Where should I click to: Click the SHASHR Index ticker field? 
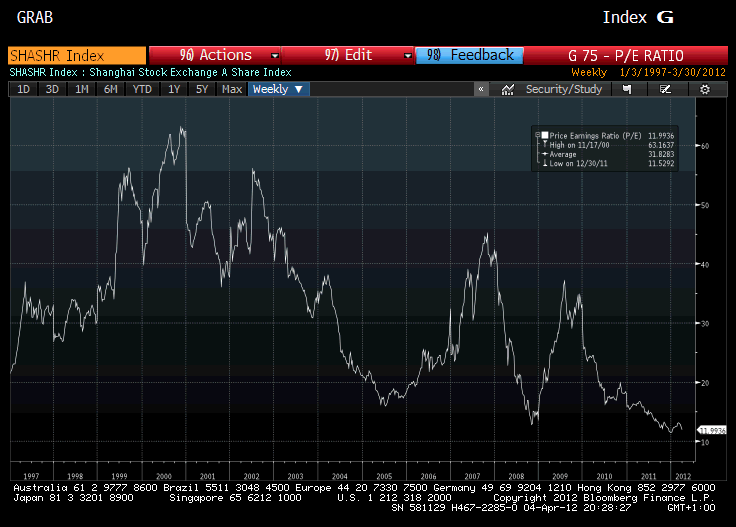(x=77, y=56)
